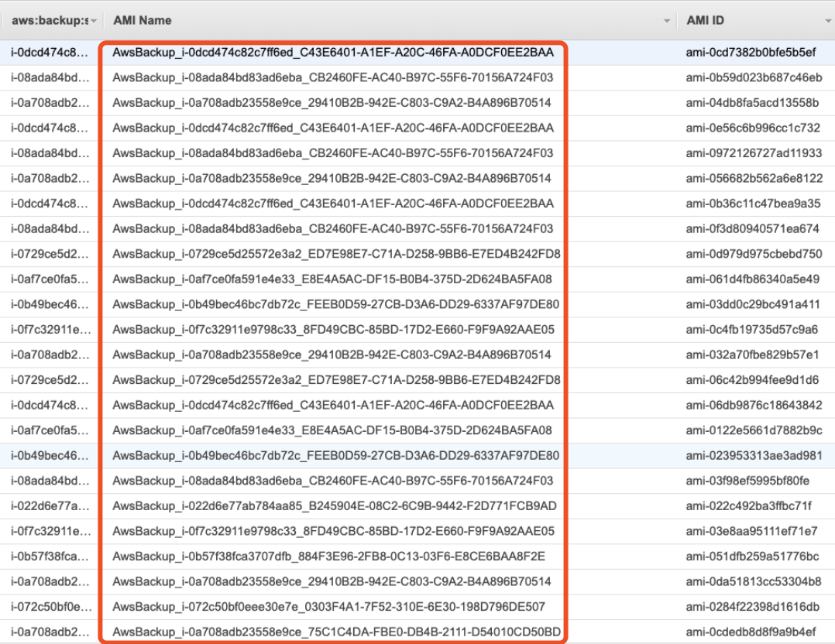Click instance tag i-072c50bf0e…
This screenshot has height=644, width=835.
51,607
